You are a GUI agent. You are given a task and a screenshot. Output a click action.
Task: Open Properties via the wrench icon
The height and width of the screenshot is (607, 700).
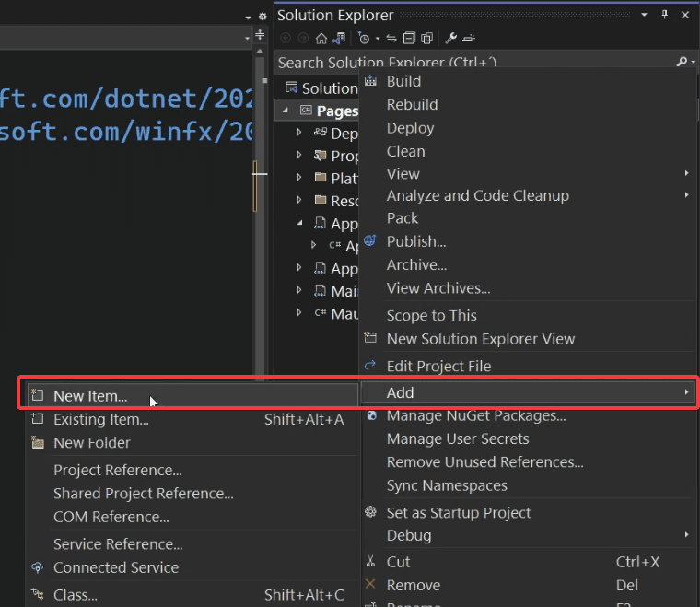(x=450, y=39)
